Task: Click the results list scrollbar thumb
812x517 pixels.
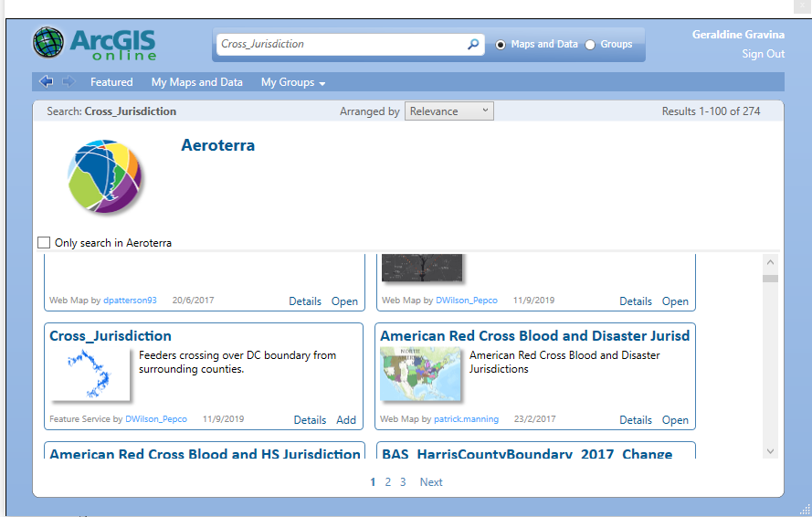Action: 770,279
